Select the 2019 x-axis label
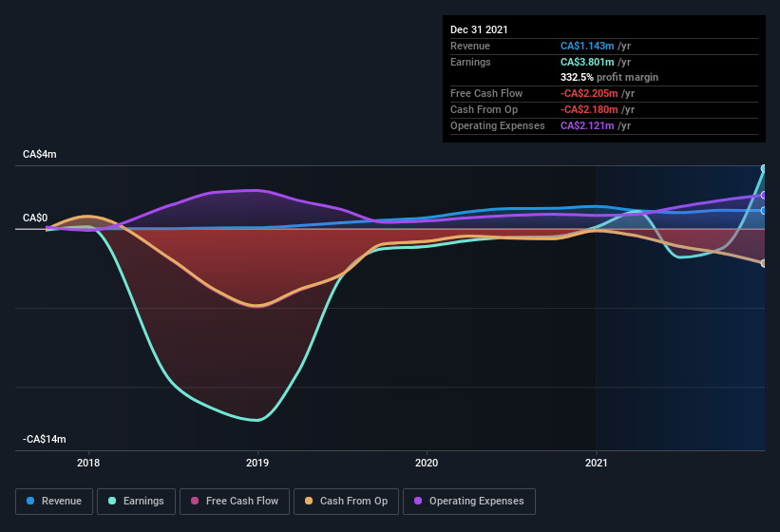The image size is (780, 532). pos(257,463)
